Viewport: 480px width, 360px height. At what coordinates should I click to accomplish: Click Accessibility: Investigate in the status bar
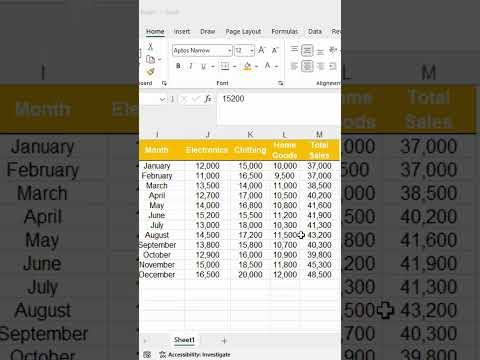(x=195, y=355)
